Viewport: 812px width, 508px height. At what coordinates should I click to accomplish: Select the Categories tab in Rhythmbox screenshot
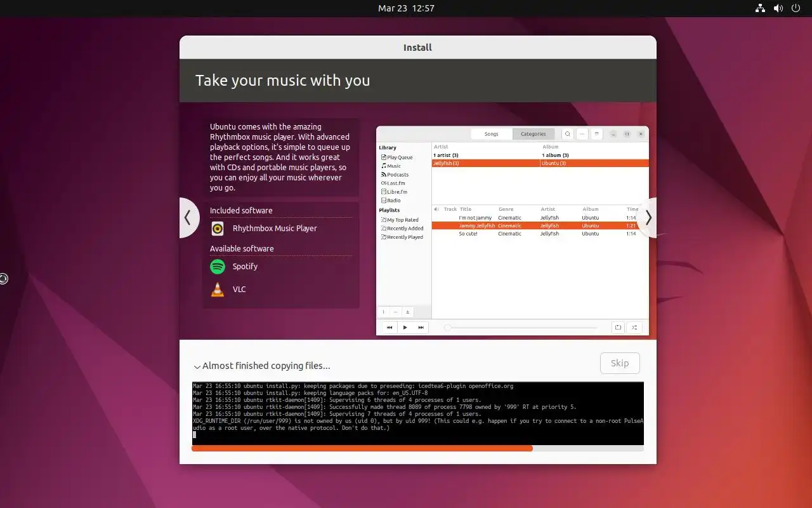coord(534,134)
